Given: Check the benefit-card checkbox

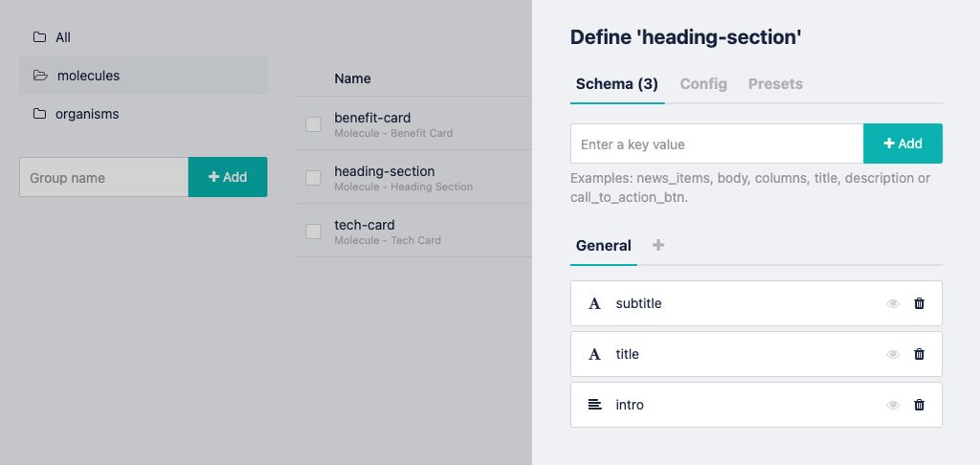Looking at the screenshot, I should click(313, 124).
